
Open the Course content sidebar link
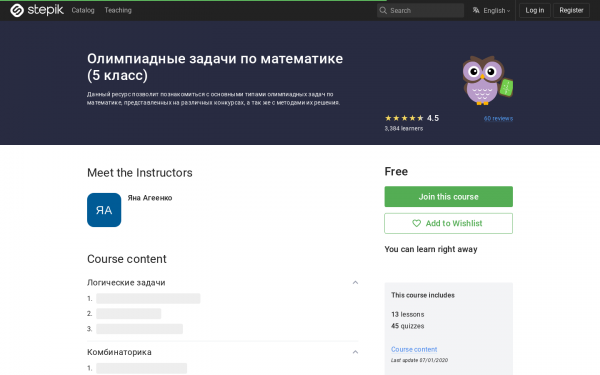coord(414,349)
